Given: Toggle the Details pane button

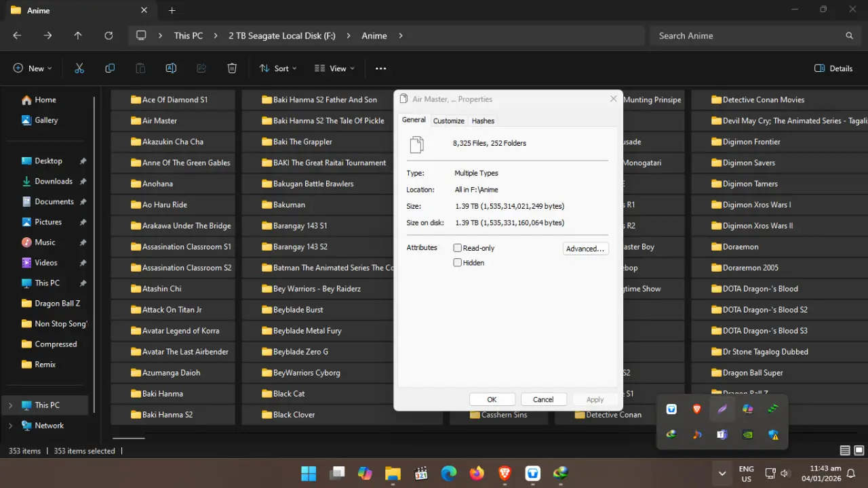Looking at the screenshot, I should 833,68.
